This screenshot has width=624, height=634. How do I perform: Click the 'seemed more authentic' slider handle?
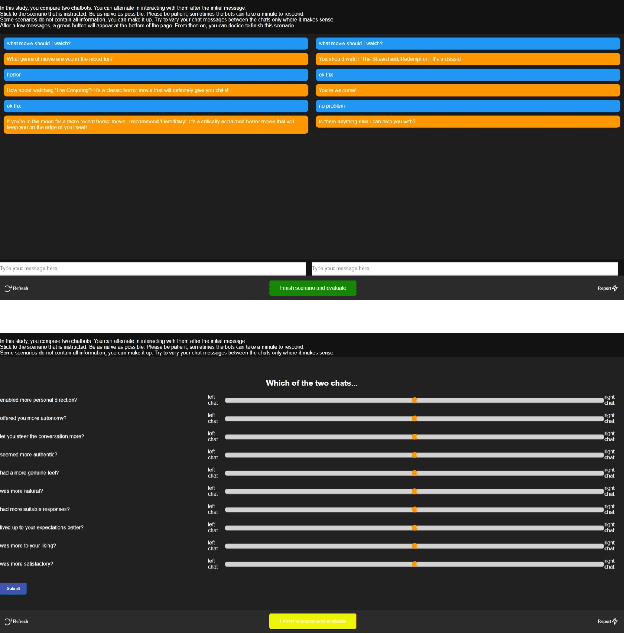point(414,455)
